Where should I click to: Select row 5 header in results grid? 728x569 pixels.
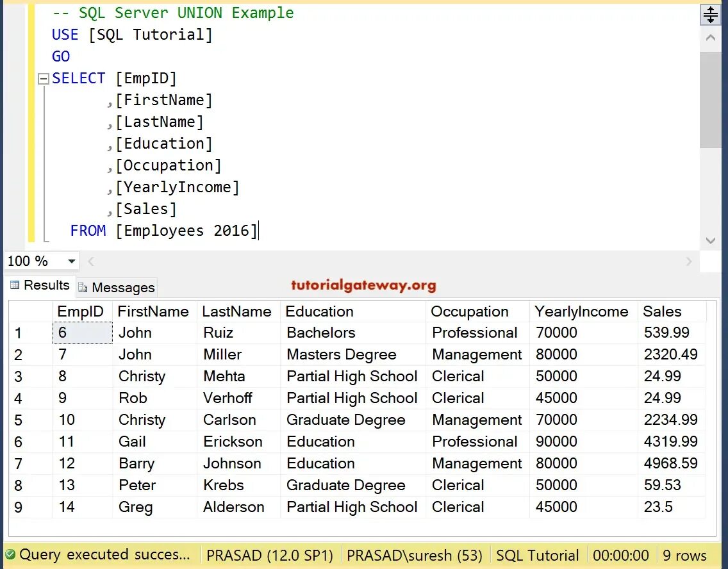coord(19,420)
